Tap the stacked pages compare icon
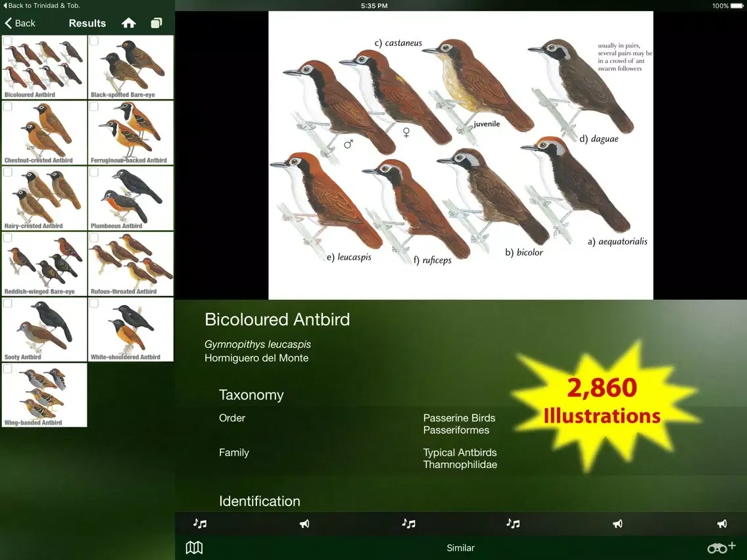The image size is (747, 560). click(157, 23)
